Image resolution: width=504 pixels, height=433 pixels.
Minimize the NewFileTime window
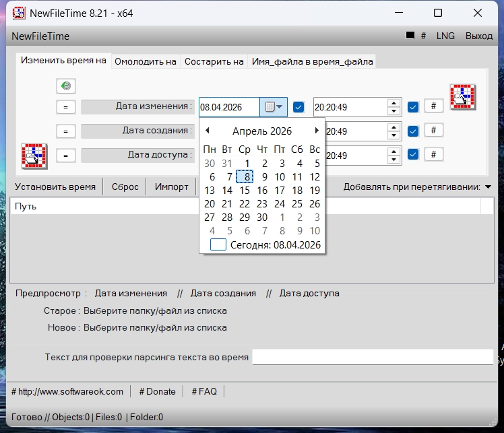click(399, 13)
